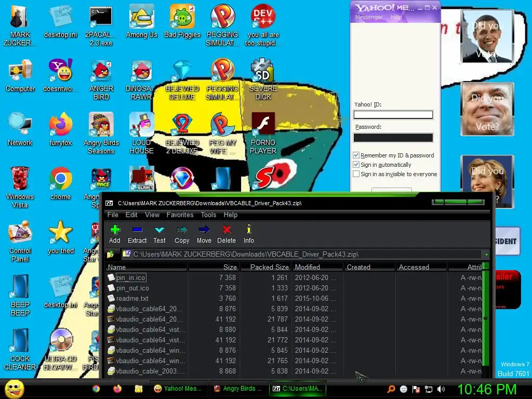Launch Chrome from taskbar quick launch

(x=96, y=389)
